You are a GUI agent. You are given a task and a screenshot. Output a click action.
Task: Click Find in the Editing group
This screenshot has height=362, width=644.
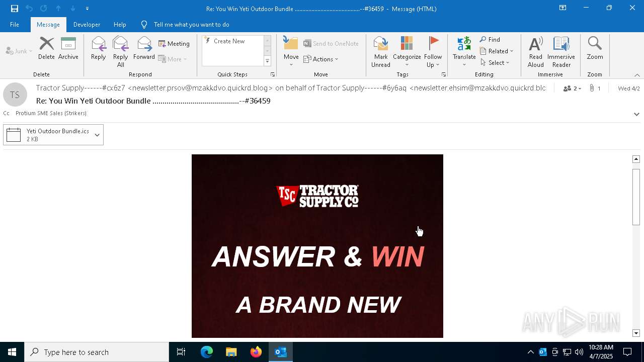tap(490, 40)
